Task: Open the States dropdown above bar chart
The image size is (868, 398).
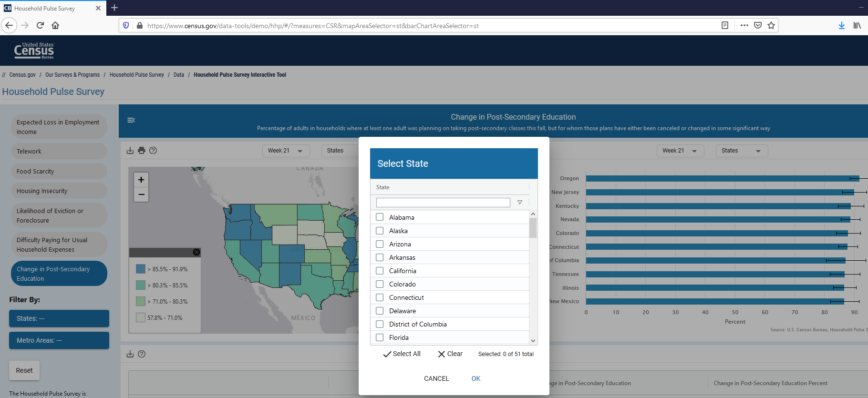Action: tap(741, 151)
